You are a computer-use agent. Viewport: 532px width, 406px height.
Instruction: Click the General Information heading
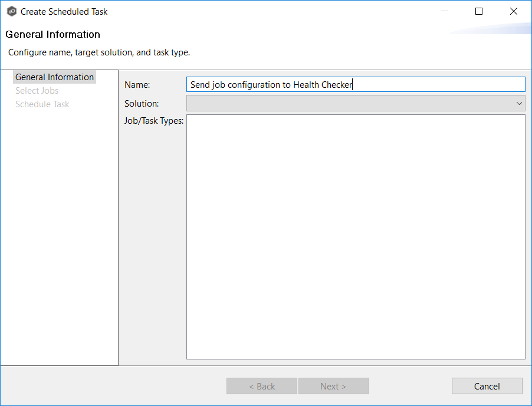pyautogui.click(x=52, y=34)
